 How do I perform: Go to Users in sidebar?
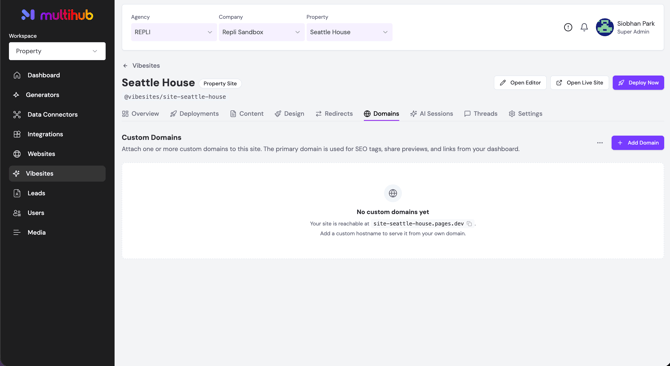click(x=57, y=213)
